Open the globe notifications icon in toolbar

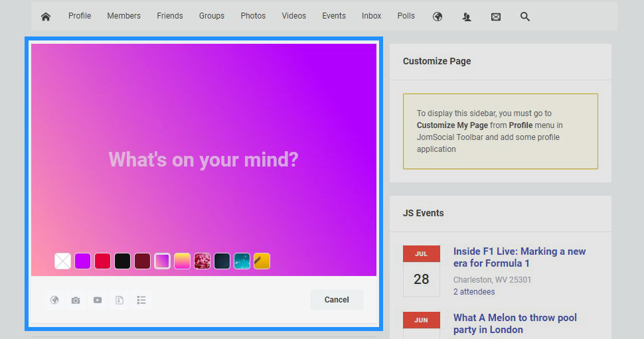[438, 17]
